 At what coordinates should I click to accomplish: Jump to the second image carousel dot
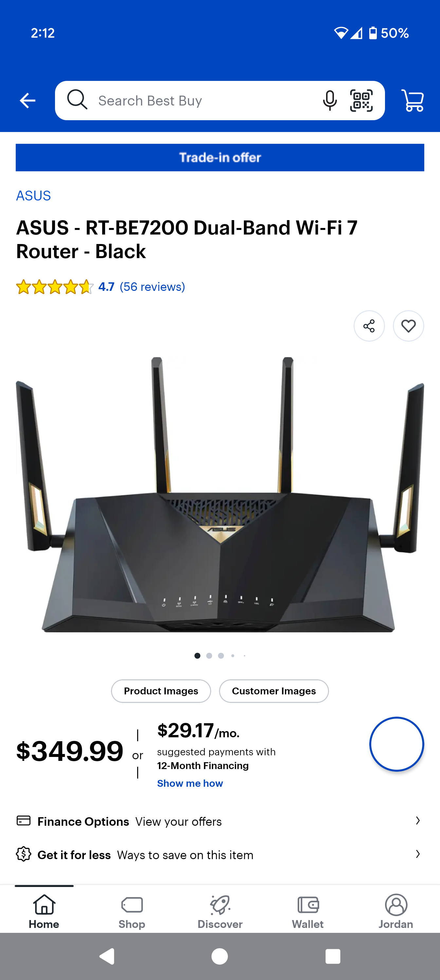[x=209, y=655]
